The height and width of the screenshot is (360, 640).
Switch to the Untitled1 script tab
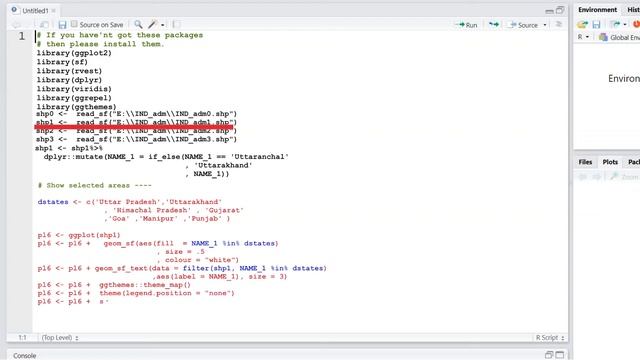pyautogui.click(x=34, y=11)
